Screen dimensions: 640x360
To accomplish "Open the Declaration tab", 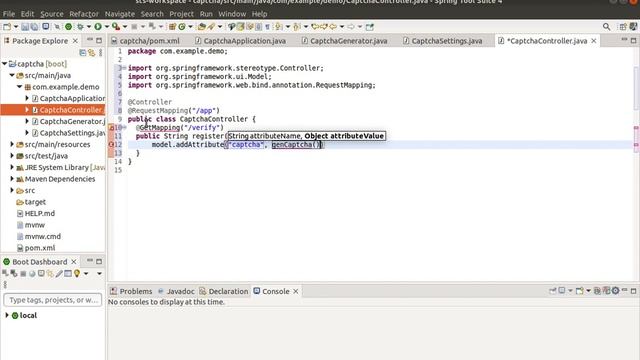I will [224, 291].
